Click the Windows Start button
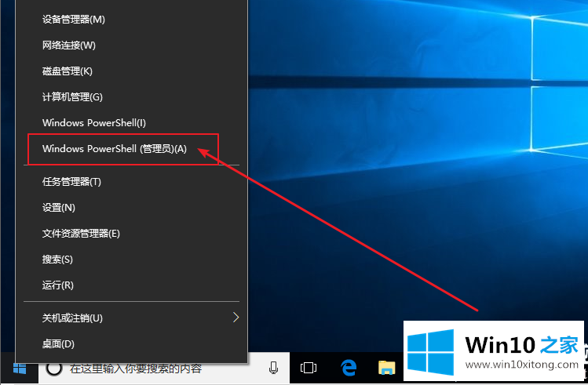Screen dimensions: 588x385 (20, 369)
